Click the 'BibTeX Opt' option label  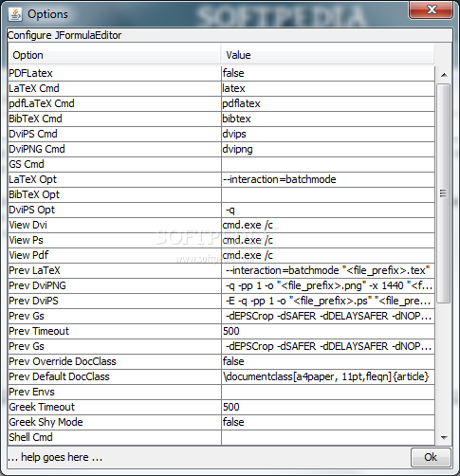point(34,194)
